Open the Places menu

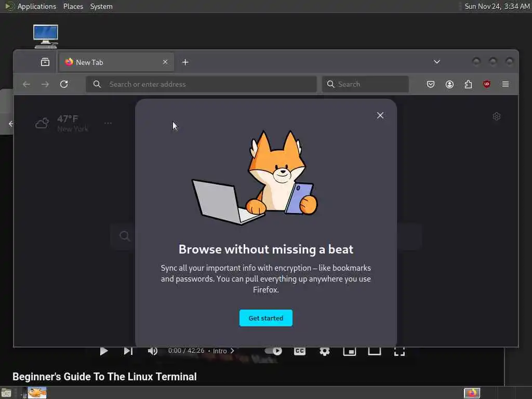pos(73,6)
